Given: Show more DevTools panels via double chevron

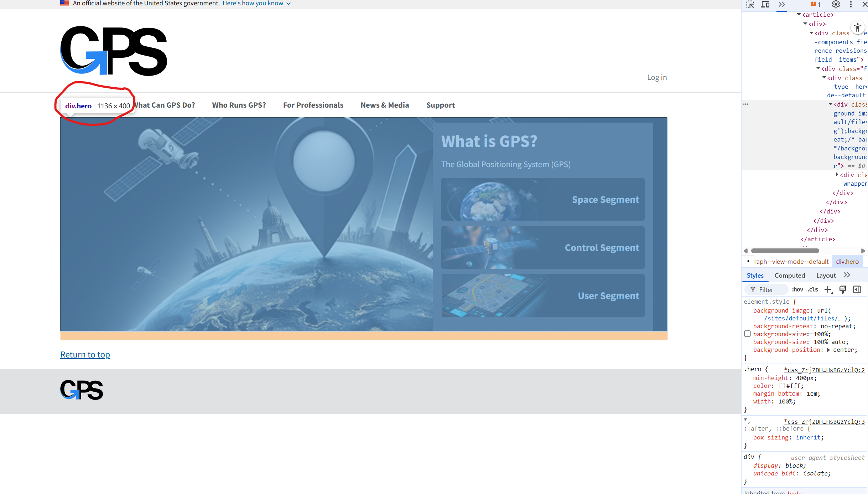Looking at the screenshot, I should (x=782, y=4).
